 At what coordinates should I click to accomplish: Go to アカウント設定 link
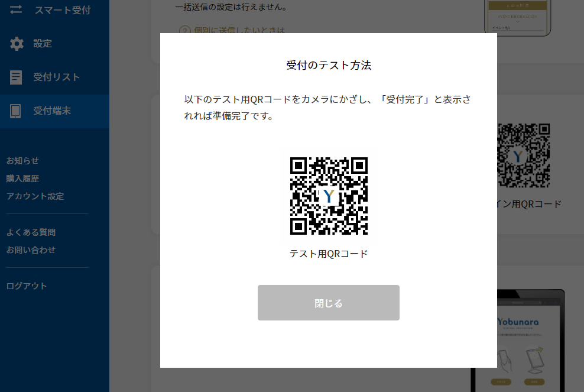click(x=35, y=196)
